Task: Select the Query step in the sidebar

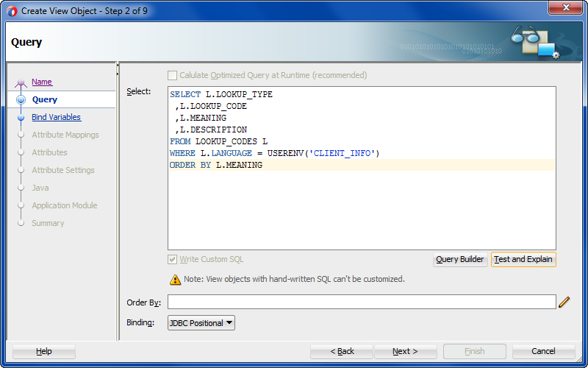Action: pos(45,99)
